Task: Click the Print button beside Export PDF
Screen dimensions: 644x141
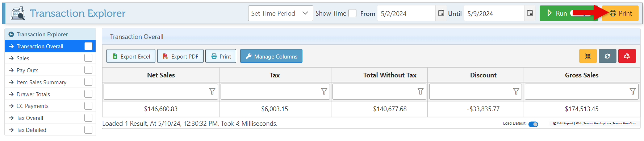Action: pyautogui.click(x=221, y=56)
